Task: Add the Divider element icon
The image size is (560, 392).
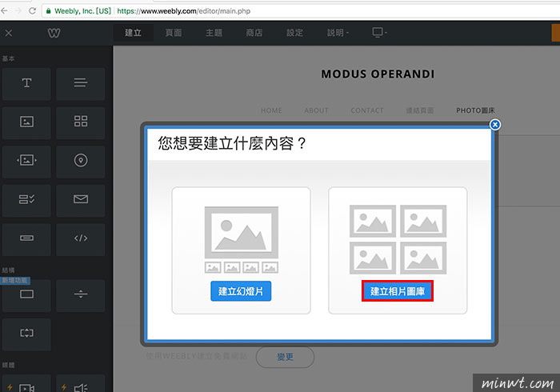Action: (x=80, y=295)
